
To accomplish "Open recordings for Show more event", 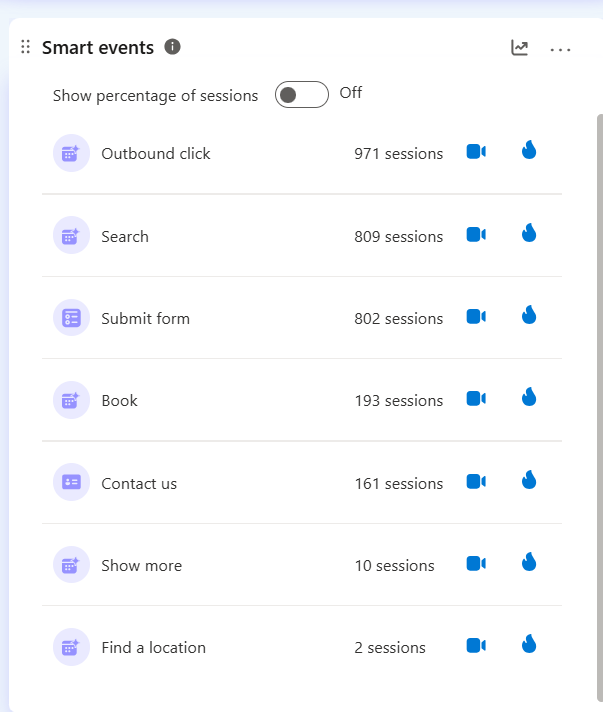I will point(476,564).
